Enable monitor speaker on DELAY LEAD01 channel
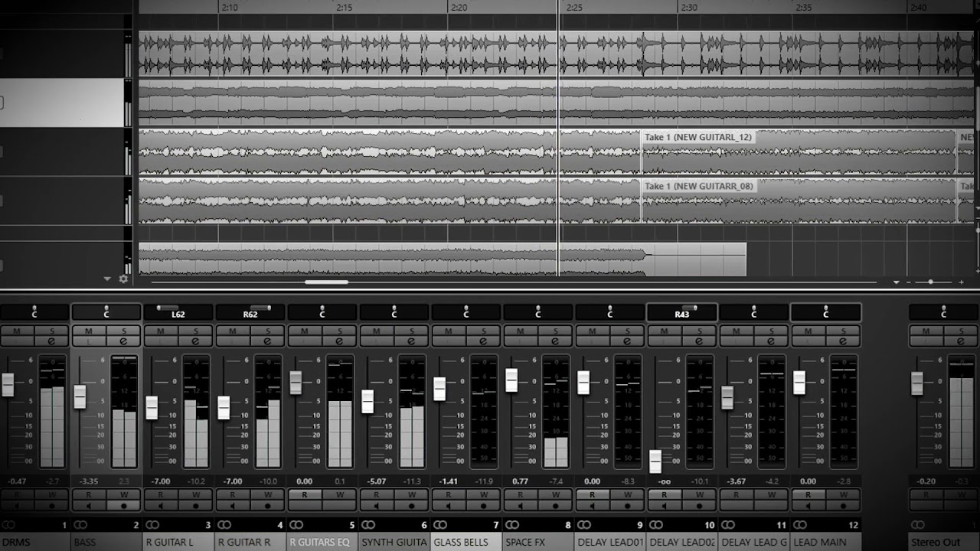This screenshot has width=980, height=551. pos(593,506)
